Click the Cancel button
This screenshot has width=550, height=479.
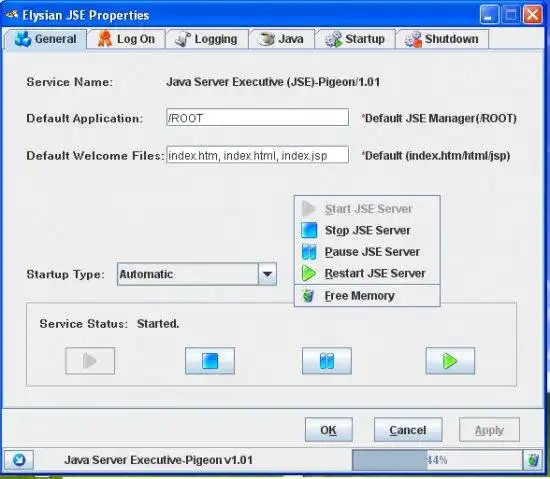click(408, 430)
